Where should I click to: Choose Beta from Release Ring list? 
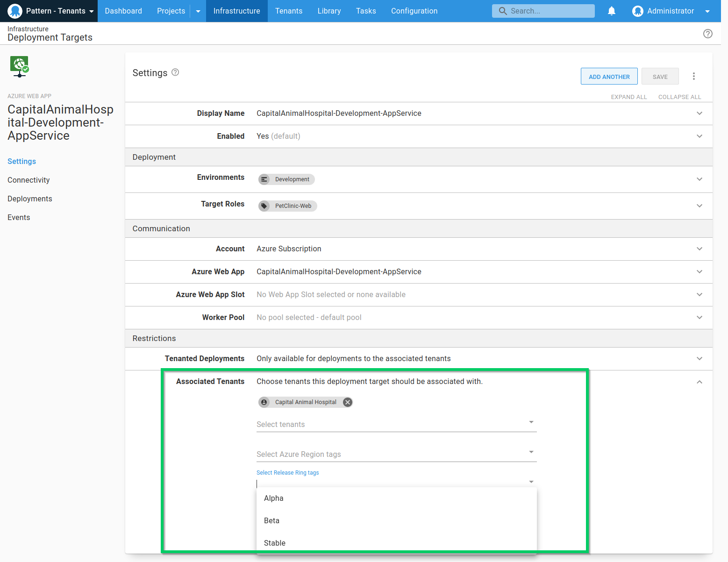pos(271,520)
